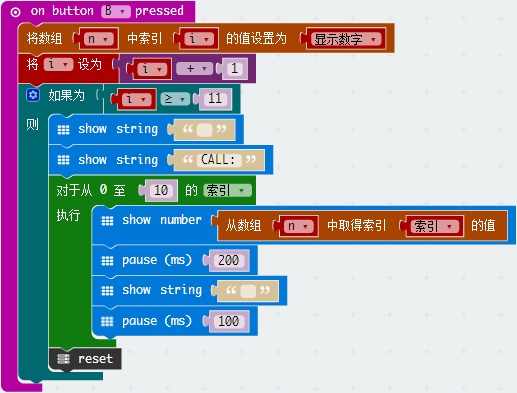Open the 显示数字 variable dropdown

point(346,39)
